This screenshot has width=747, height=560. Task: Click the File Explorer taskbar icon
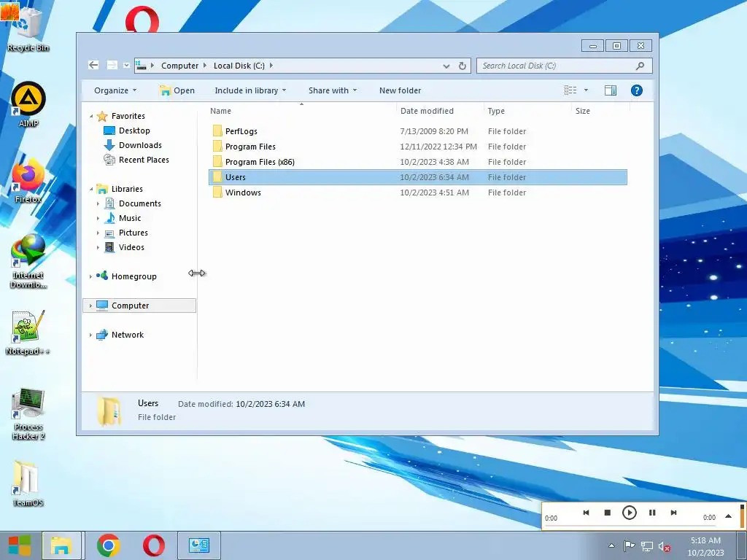click(61, 545)
